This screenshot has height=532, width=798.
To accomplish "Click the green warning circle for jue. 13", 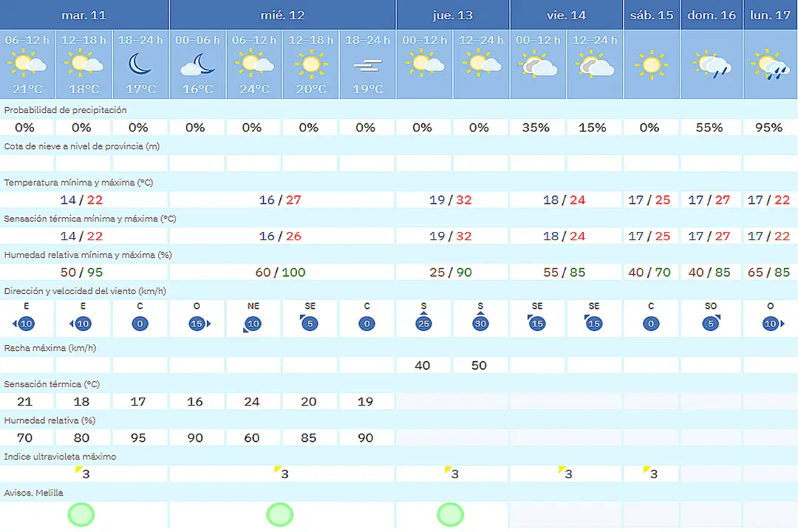I will [451, 514].
